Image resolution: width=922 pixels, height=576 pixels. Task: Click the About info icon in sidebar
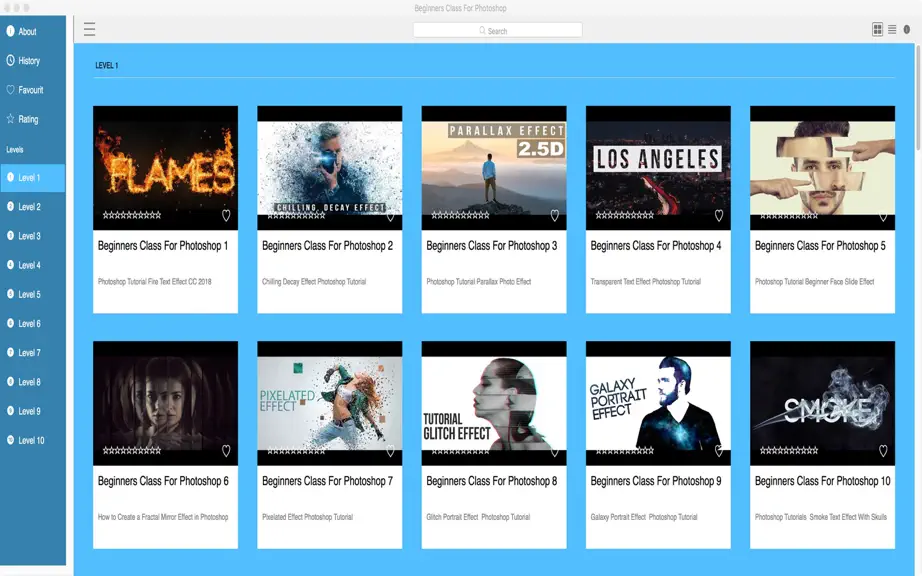(11, 31)
